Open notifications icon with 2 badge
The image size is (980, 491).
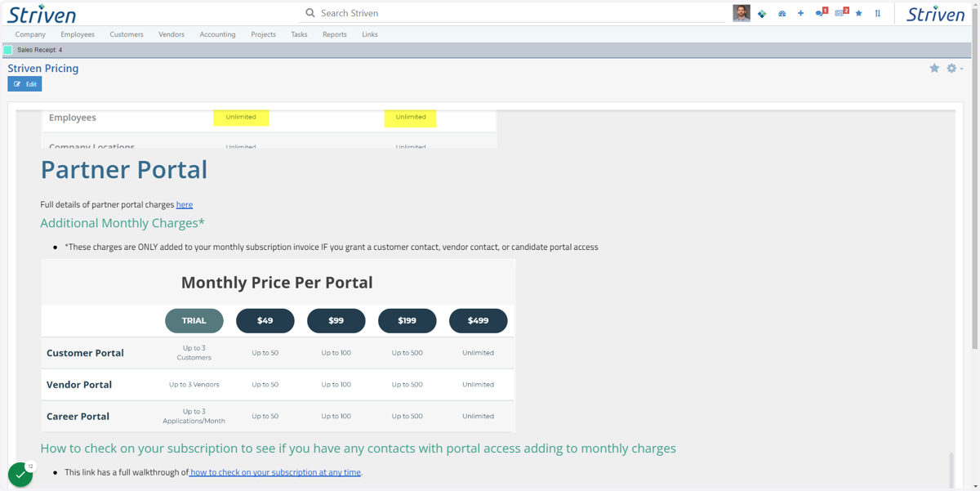842,12
